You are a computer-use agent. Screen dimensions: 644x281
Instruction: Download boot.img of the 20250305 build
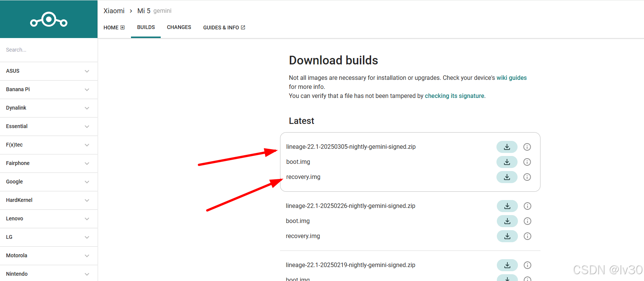(507, 162)
